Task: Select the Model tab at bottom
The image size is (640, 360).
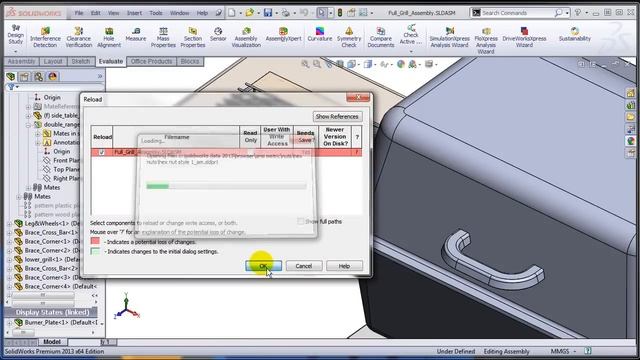Action: (x=52, y=342)
